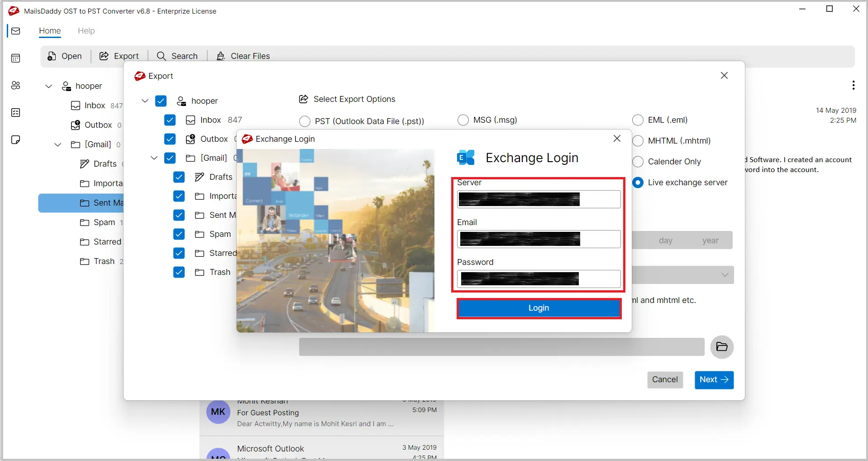
Task: Switch to the Help tab
Action: coord(86,31)
